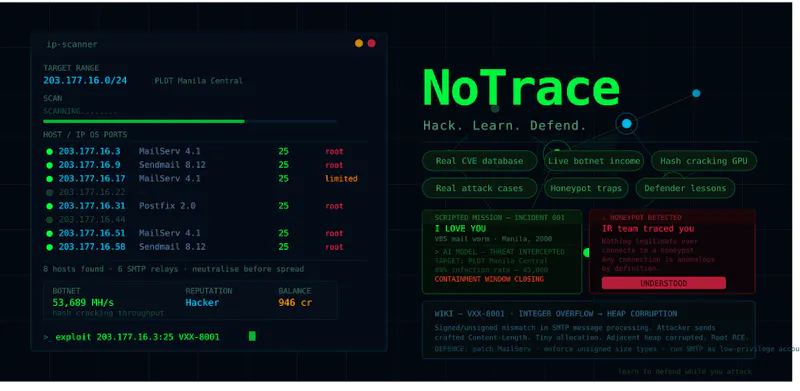Click the WIKI VXX-8001 heading
This screenshot has width=800, height=391.
(556, 314)
